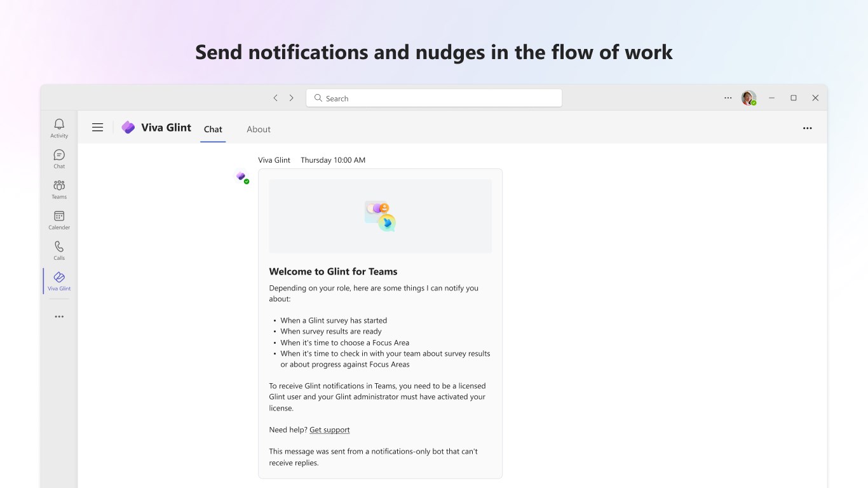Screen dimensions: 868x488
Task: Open the Calender app in sidebar
Action: coord(59,219)
